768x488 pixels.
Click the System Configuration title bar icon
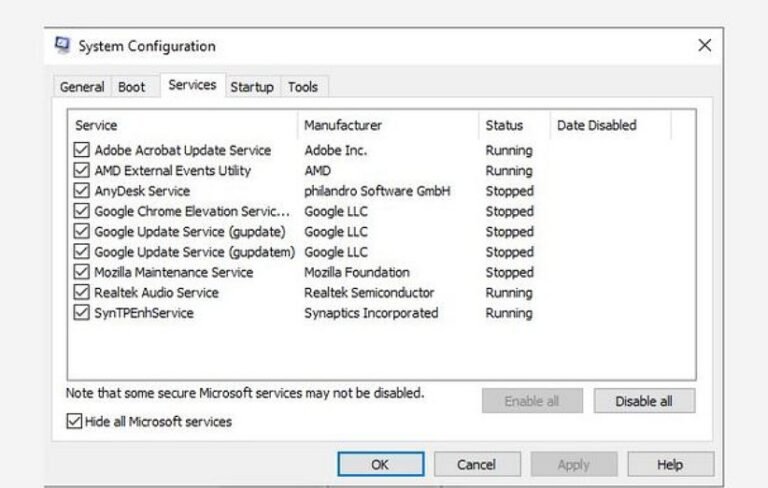tap(63, 46)
